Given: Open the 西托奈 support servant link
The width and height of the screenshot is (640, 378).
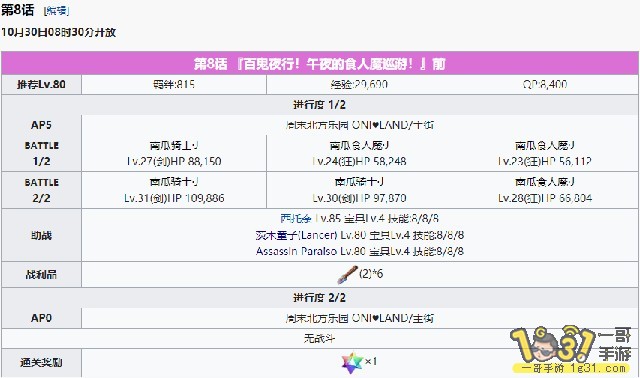Looking at the screenshot, I should click(296, 219).
